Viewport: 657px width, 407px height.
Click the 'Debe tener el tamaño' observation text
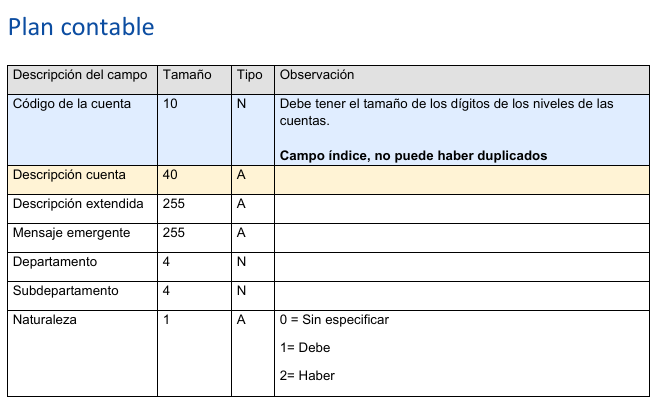[x=446, y=112]
